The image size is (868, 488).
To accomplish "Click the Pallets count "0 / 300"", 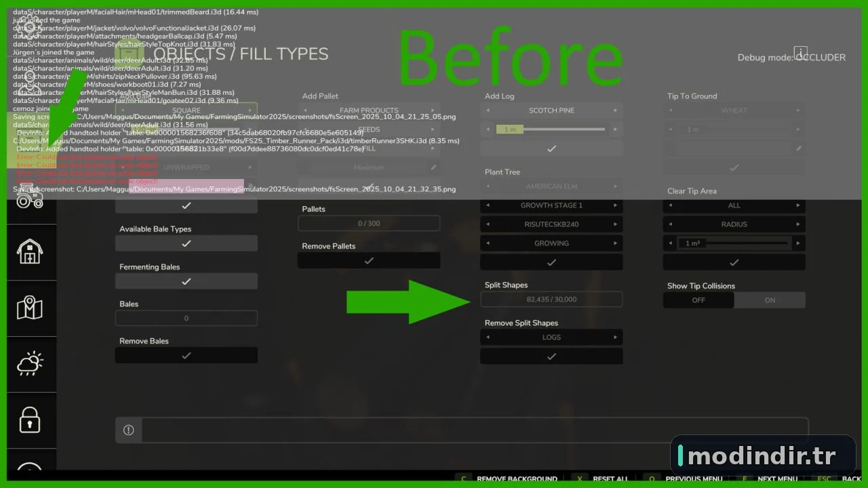I will [369, 223].
